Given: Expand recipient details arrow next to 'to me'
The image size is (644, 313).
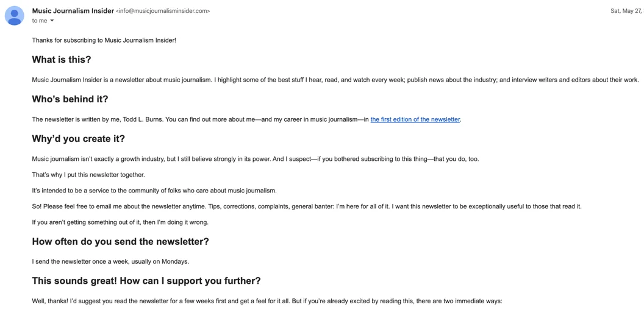Looking at the screenshot, I should click(x=52, y=21).
